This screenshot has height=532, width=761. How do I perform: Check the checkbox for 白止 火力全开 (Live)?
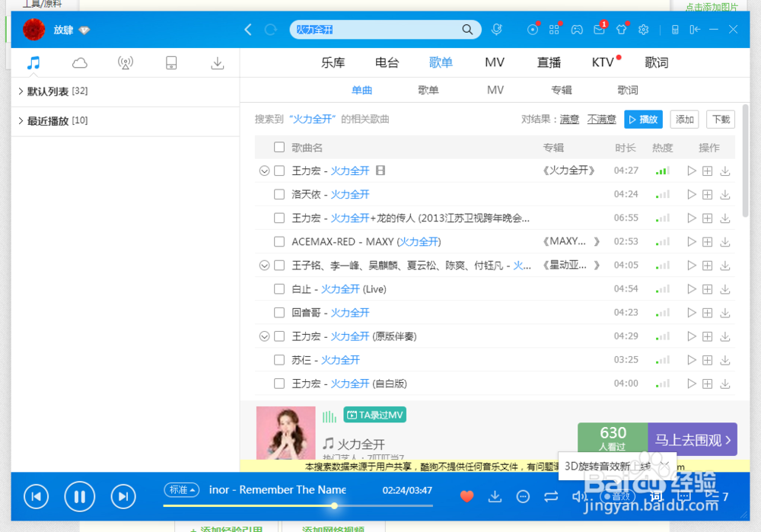pos(279,288)
